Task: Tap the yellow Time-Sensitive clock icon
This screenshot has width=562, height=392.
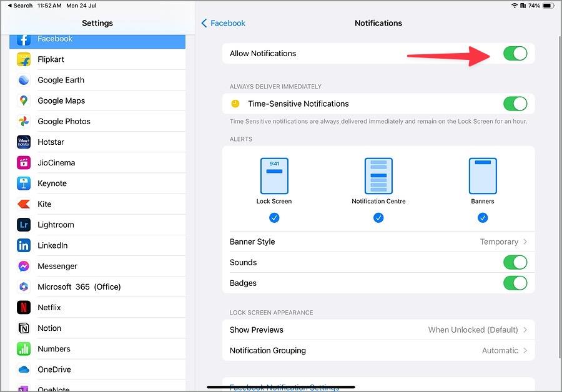Action: coord(235,104)
